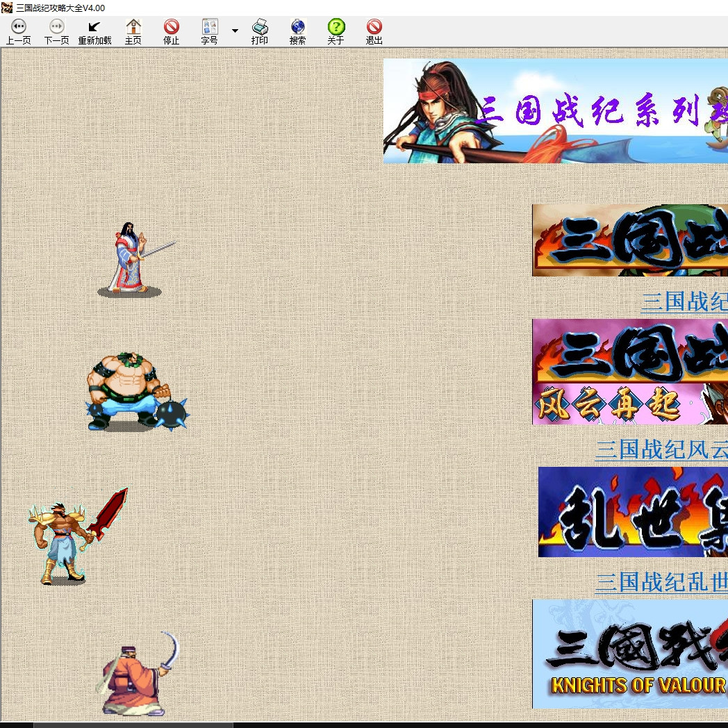Reload the page with 重新加载
Viewport: 728px width, 728px height.
pos(94,31)
